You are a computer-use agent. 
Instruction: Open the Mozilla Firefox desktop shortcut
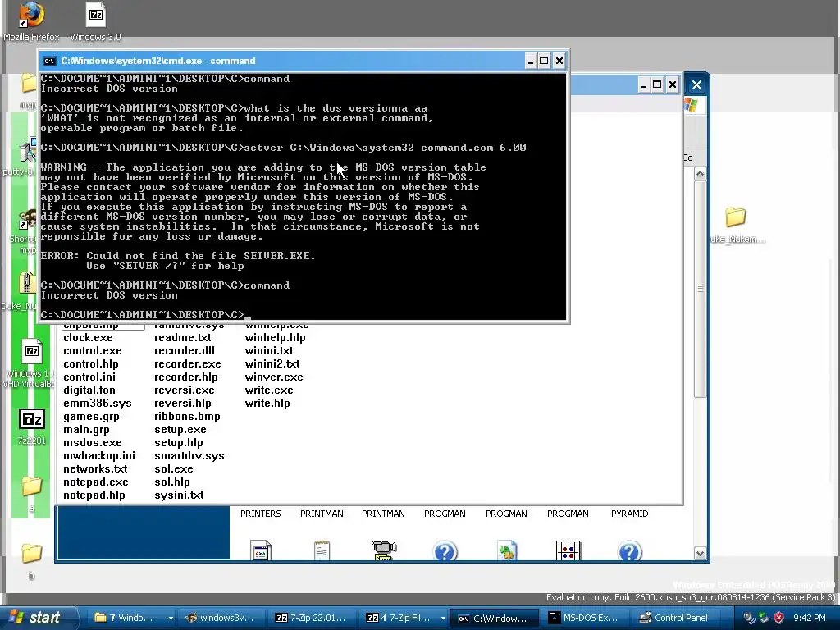(31, 21)
